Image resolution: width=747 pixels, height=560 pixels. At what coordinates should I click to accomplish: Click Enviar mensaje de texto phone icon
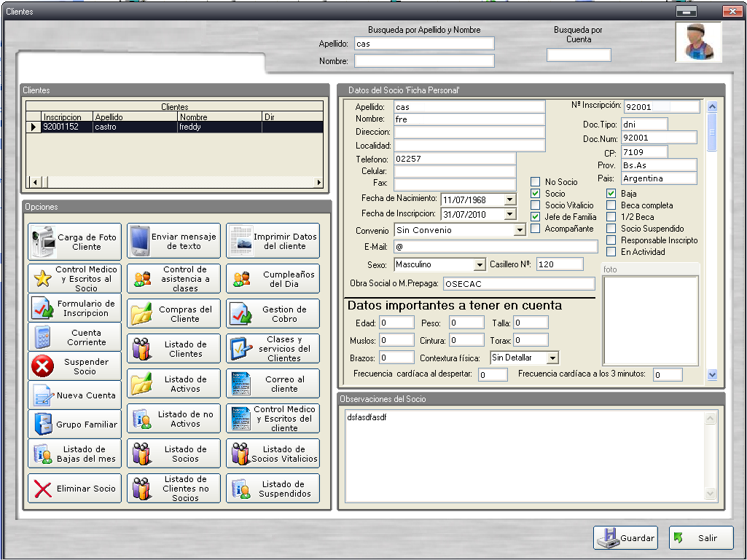point(141,242)
